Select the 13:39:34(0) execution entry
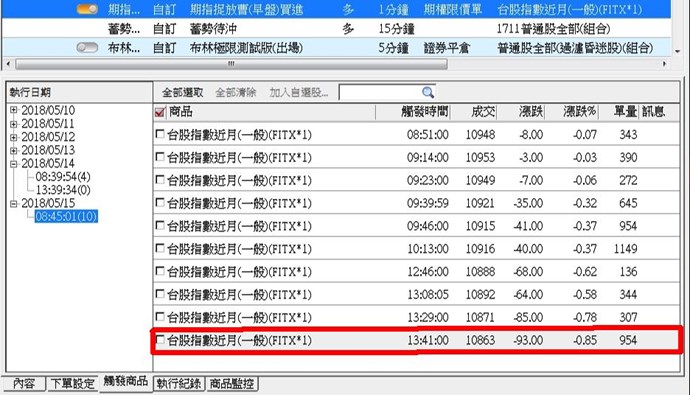 [63, 190]
